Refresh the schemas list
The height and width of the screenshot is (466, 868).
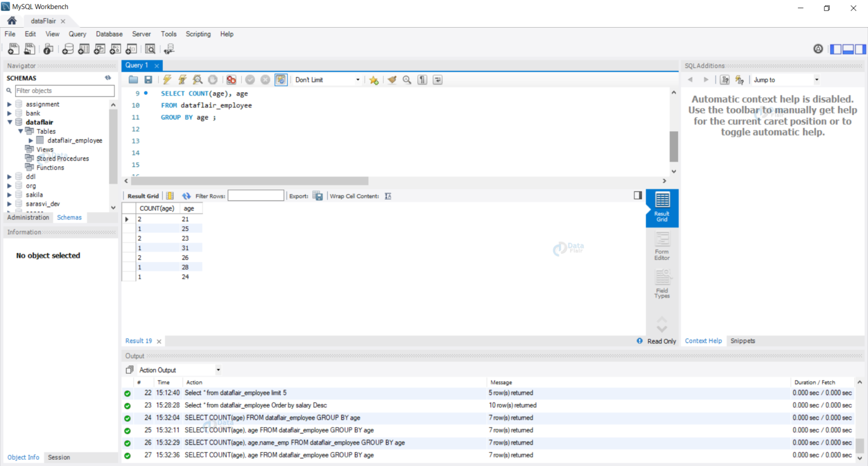[x=108, y=78]
